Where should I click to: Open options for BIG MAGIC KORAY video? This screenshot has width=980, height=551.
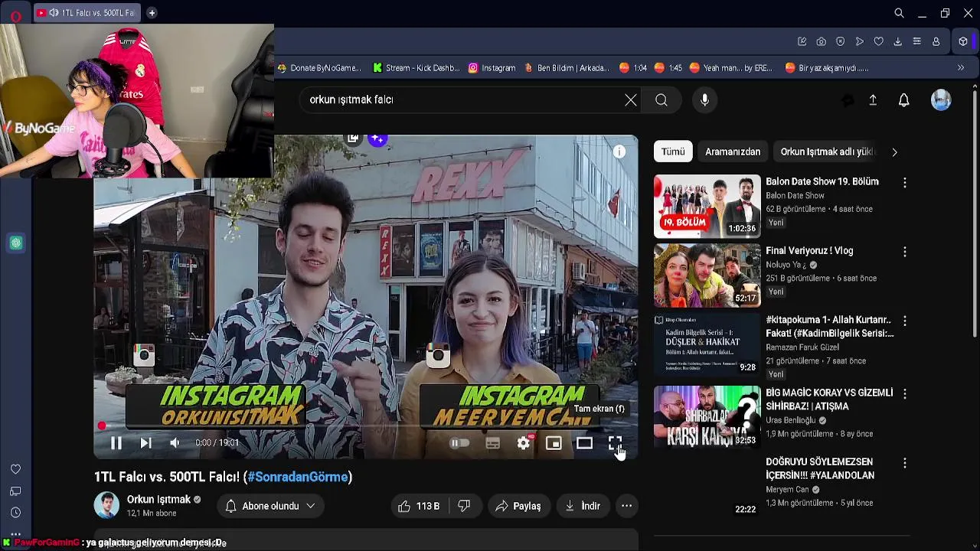[x=905, y=393]
